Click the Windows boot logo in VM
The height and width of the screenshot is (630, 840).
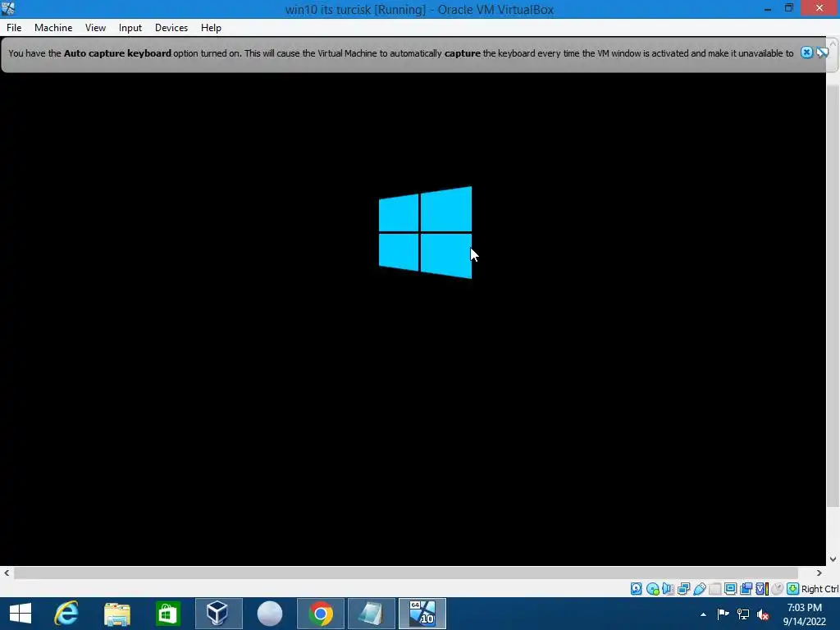[x=426, y=232]
